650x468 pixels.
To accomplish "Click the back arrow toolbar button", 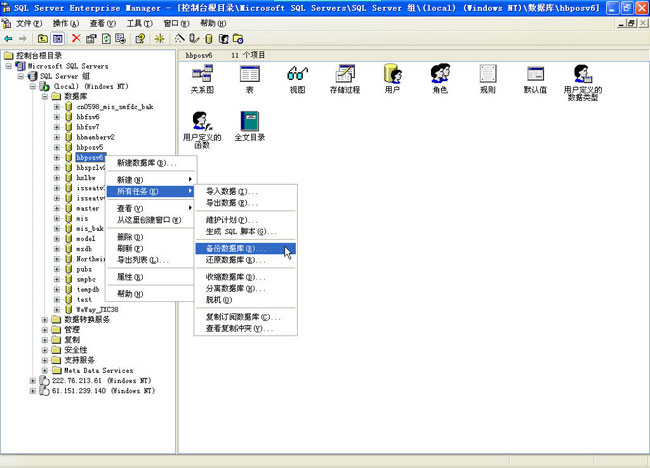I will tap(8, 39).
